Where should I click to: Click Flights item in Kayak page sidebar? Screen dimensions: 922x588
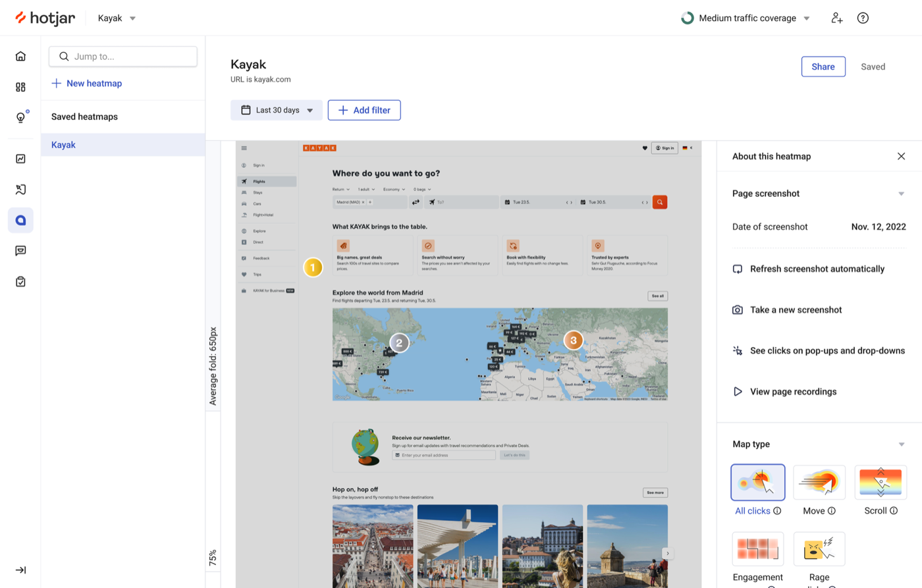[x=267, y=181]
